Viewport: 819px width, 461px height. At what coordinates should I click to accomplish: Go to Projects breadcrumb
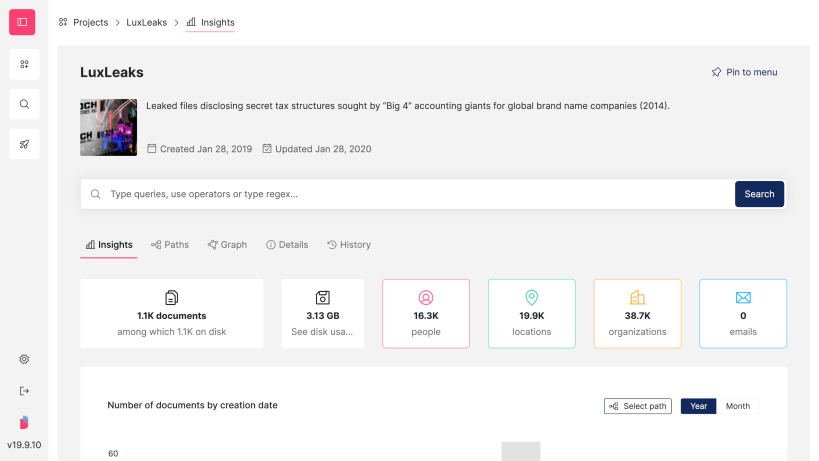tap(84, 22)
